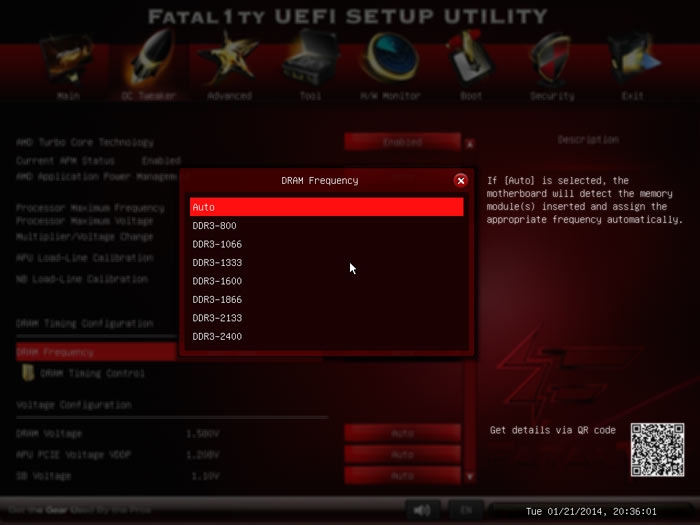
Task: Select DDR3-2133 frequency option
Action: click(326, 318)
